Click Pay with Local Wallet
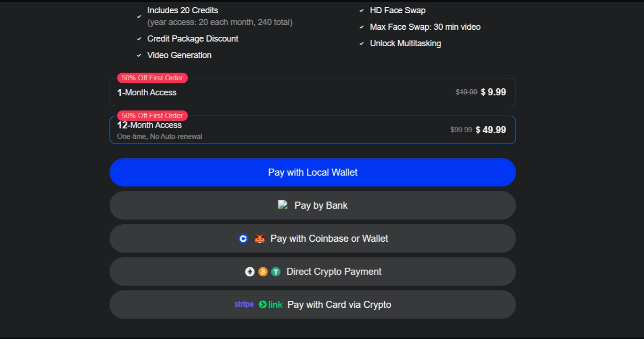This screenshot has width=644, height=339. click(x=313, y=172)
